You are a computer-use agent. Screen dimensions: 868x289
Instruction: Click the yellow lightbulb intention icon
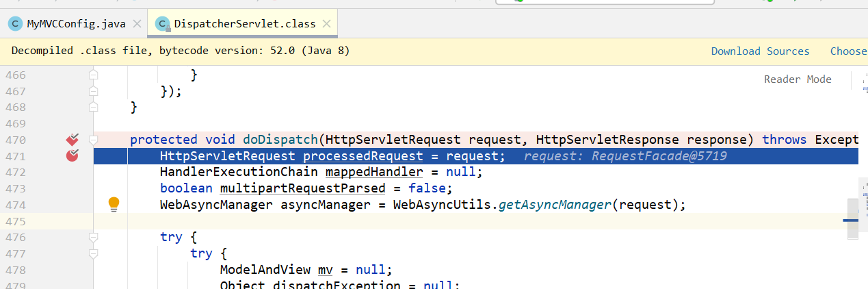(114, 203)
